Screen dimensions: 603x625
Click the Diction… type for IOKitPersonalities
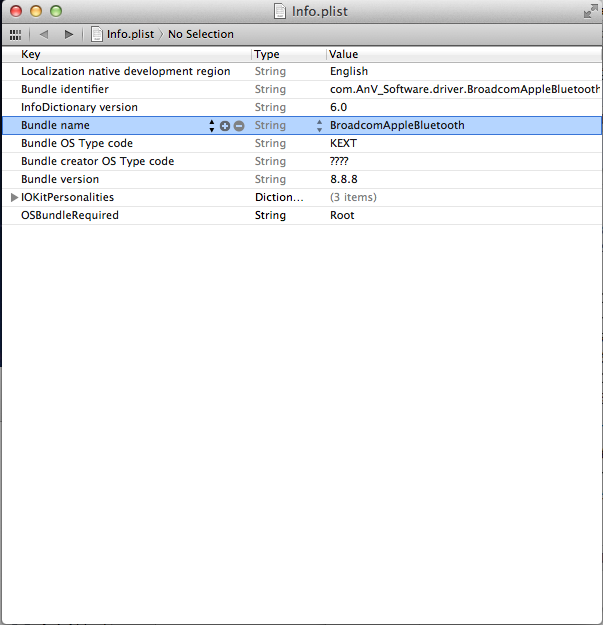[x=279, y=197]
